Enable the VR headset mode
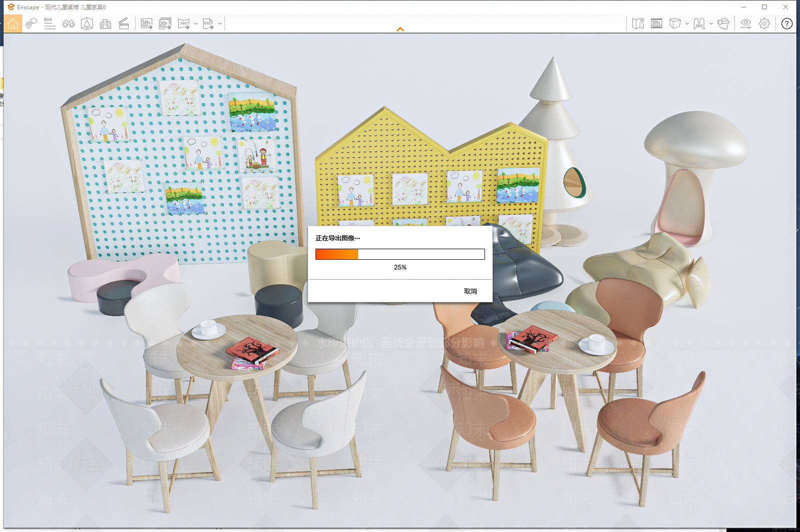Viewport: 800px width, 532px height. (x=723, y=23)
